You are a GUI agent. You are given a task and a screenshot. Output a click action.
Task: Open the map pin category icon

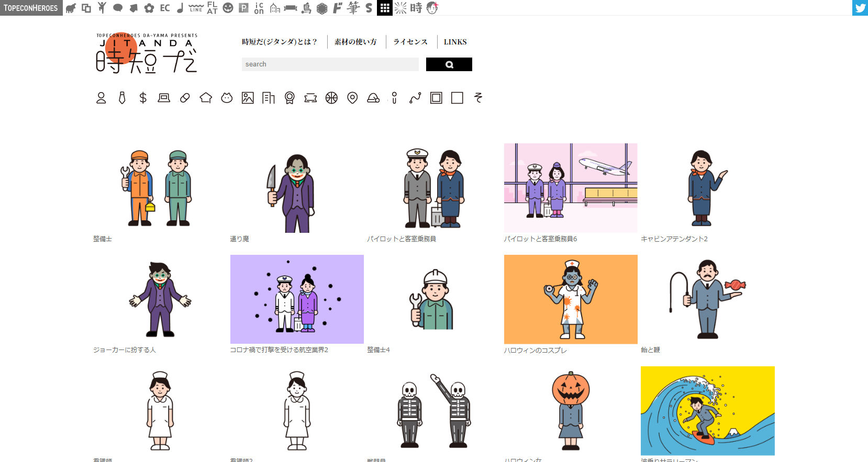(352, 98)
